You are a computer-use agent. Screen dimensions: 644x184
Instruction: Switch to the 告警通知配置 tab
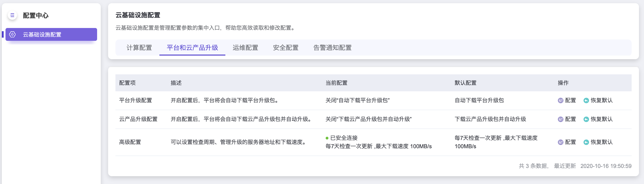tap(332, 47)
